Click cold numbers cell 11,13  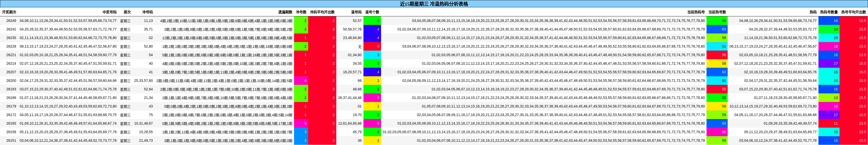(148, 21)
